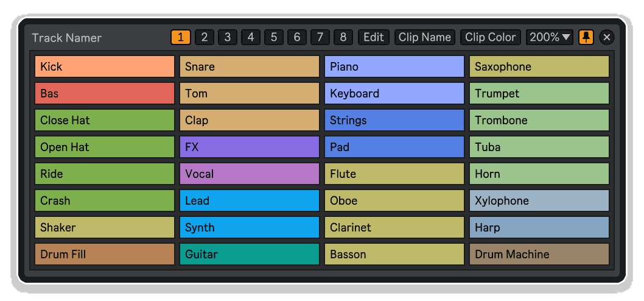Image resolution: width=644 pixels, height=301 pixels.
Task: Choose the Close Hat name button
Action: point(105,120)
